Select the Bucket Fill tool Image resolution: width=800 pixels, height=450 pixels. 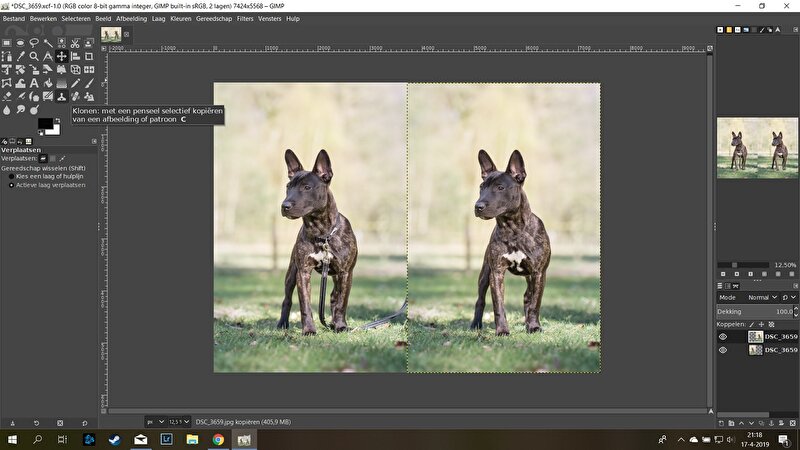[48, 83]
